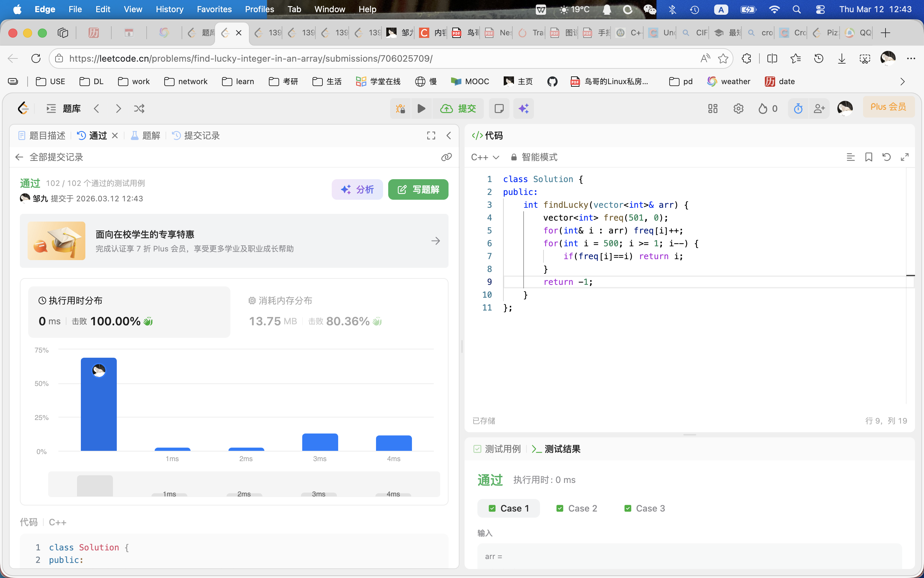Show more bookmarks chevron
Viewport: 924px width, 578px height.
(x=903, y=82)
